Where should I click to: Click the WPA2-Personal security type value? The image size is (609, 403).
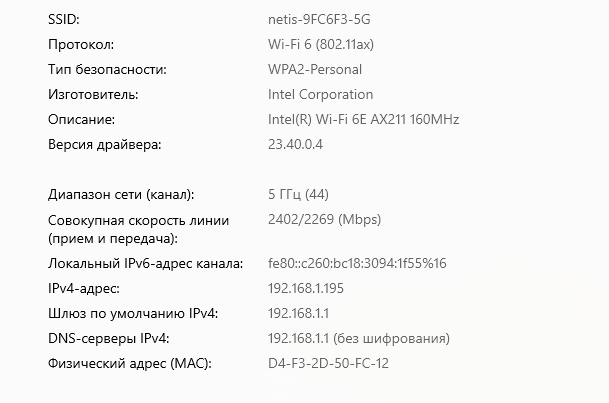coord(315,70)
